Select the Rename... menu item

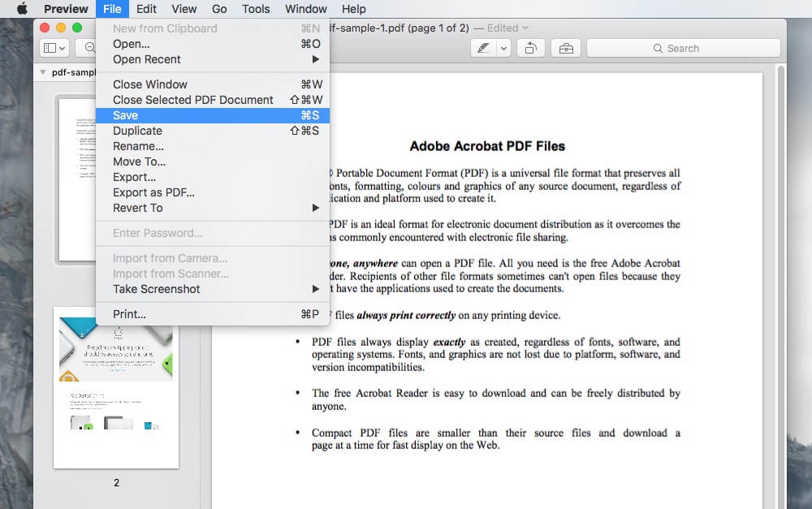pyautogui.click(x=212, y=147)
